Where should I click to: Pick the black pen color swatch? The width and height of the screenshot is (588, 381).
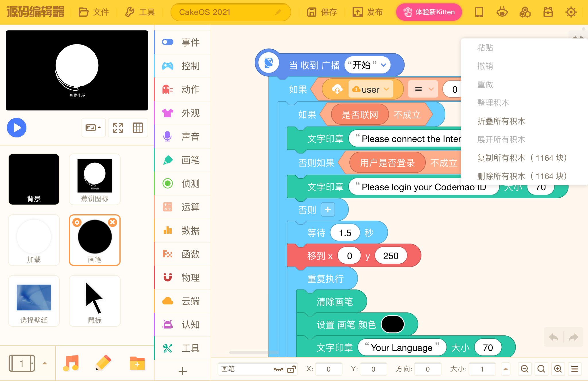coord(392,324)
